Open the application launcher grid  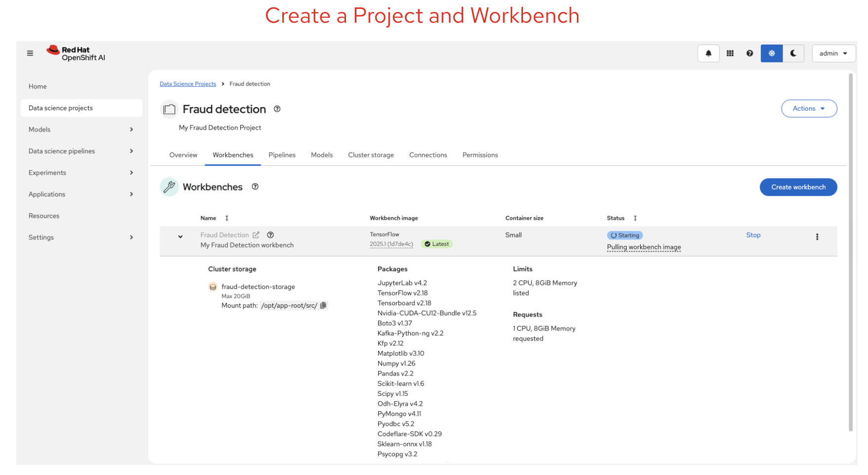pos(730,53)
